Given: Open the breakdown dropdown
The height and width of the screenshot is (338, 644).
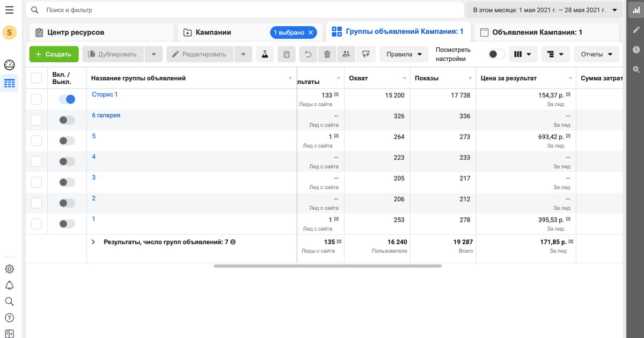Looking at the screenshot, I should (555, 54).
